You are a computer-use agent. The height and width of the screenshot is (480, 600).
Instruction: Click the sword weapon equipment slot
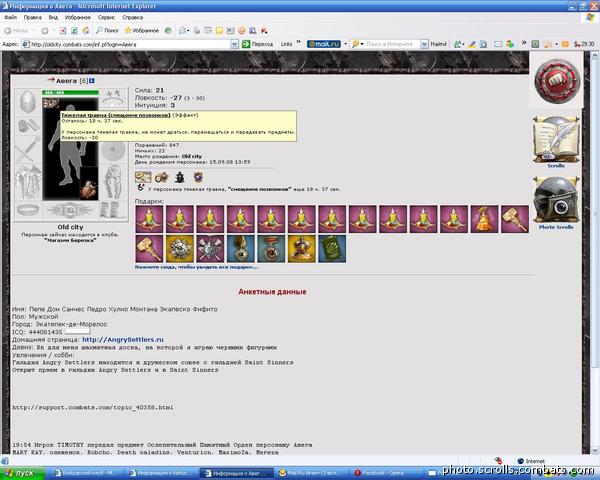(28, 150)
